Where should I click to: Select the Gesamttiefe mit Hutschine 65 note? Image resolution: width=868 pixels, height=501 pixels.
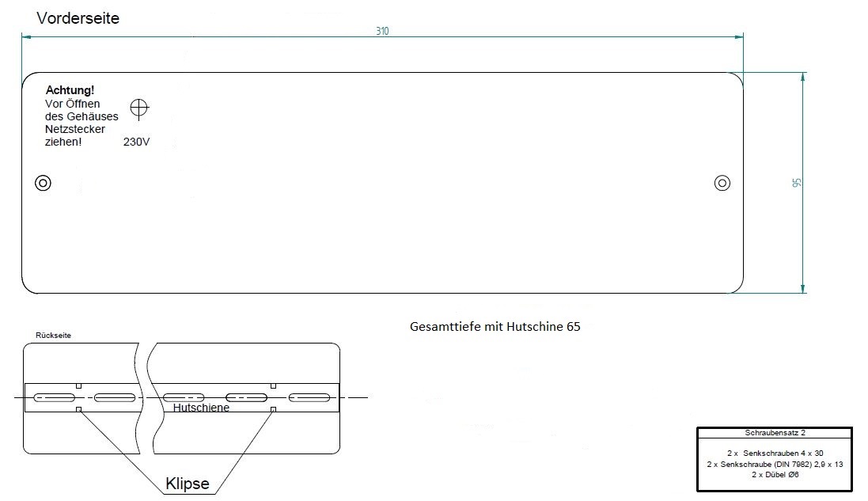click(495, 326)
